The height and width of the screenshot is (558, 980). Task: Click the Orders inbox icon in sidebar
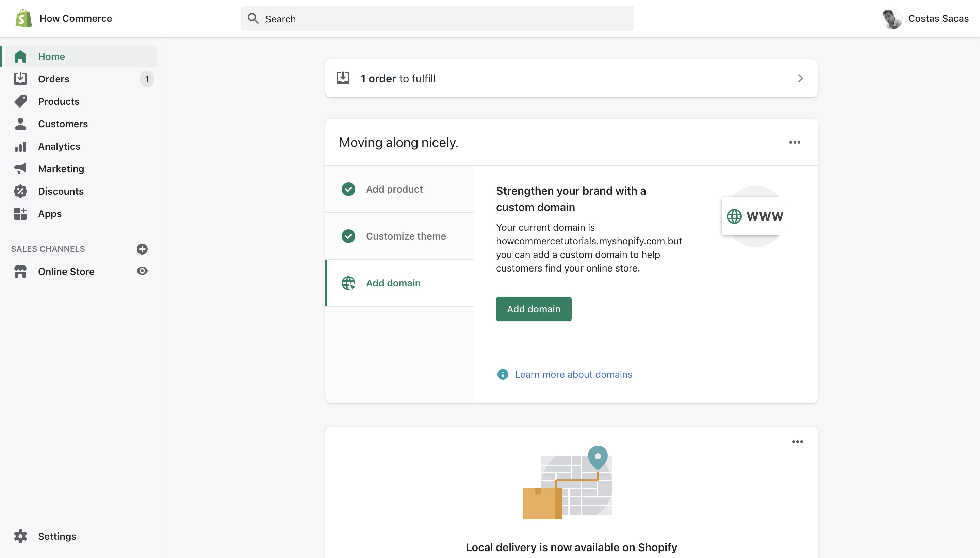click(20, 79)
